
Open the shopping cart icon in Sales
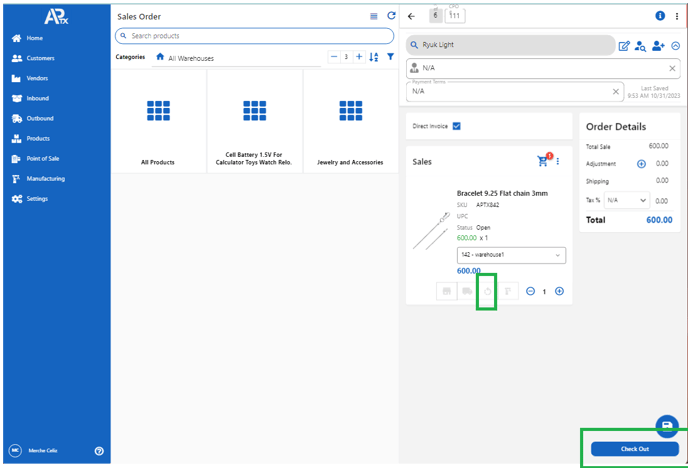point(543,161)
